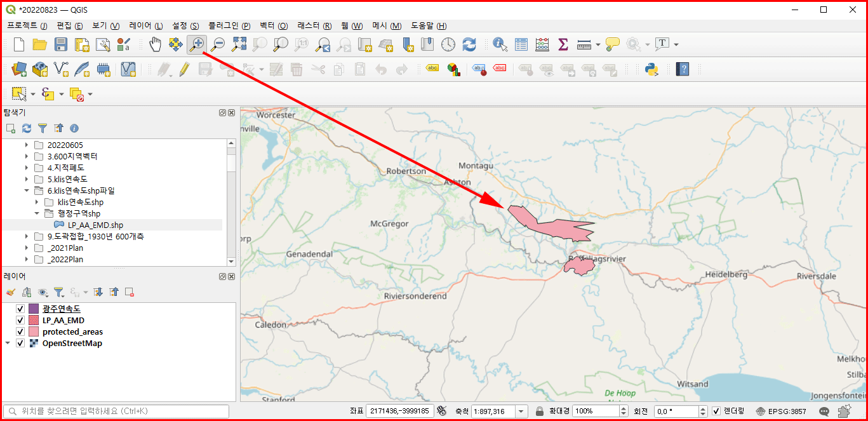Screen dimensions: 868x421
Task: Open the scale 축척 dropdown
Action: (521, 411)
